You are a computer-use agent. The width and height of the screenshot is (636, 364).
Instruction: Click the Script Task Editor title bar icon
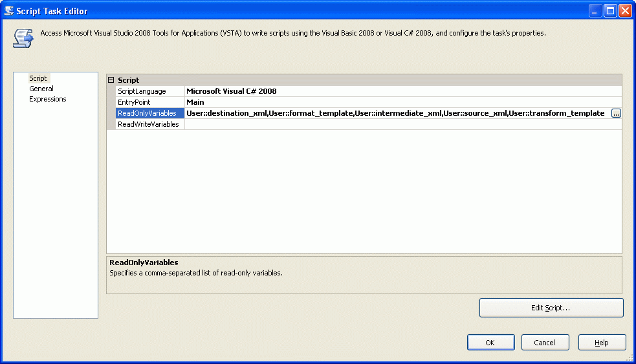coord(10,11)
